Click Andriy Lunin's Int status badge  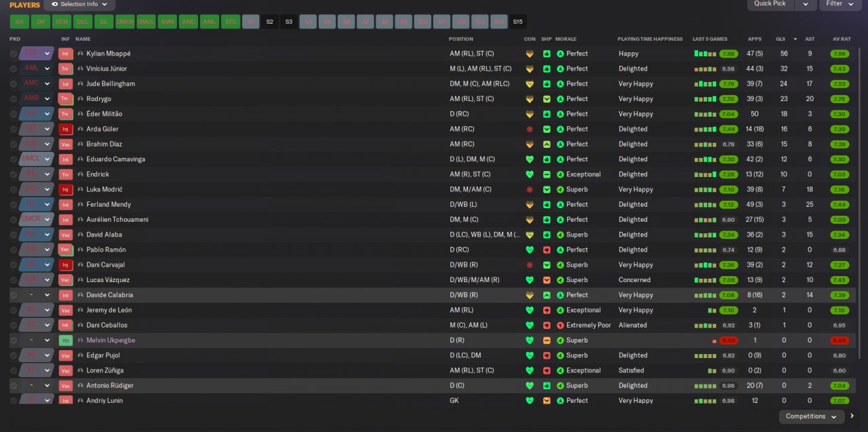[65, 400]
